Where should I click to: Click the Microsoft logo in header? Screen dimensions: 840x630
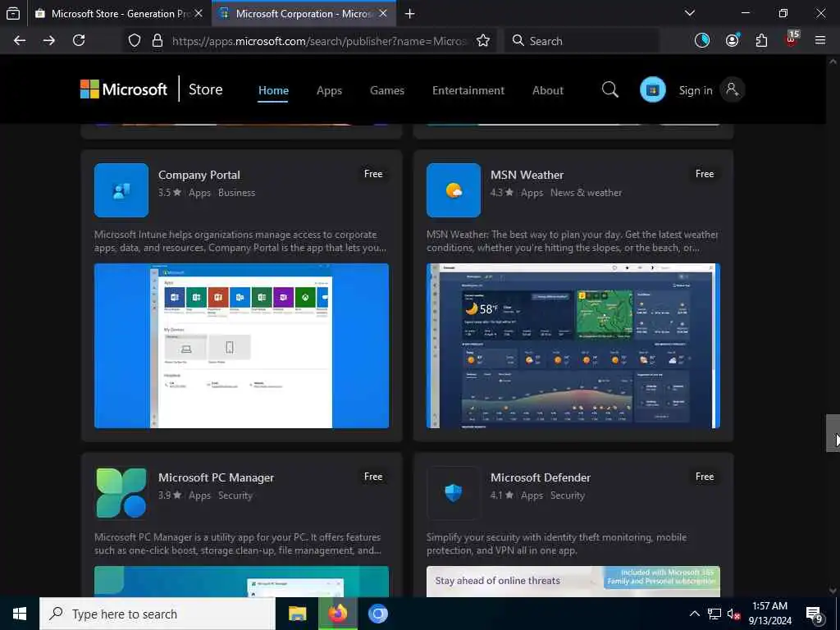point(124,89)
